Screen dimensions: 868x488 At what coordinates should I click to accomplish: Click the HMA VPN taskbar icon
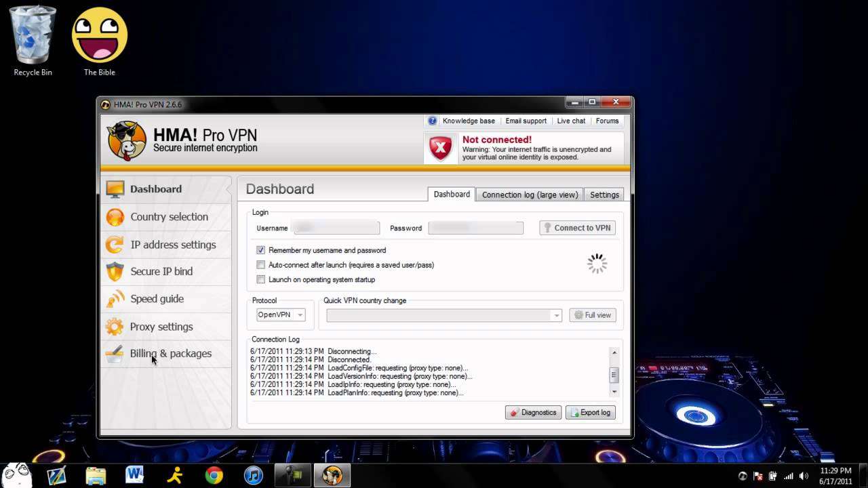[x=332, y=476]
